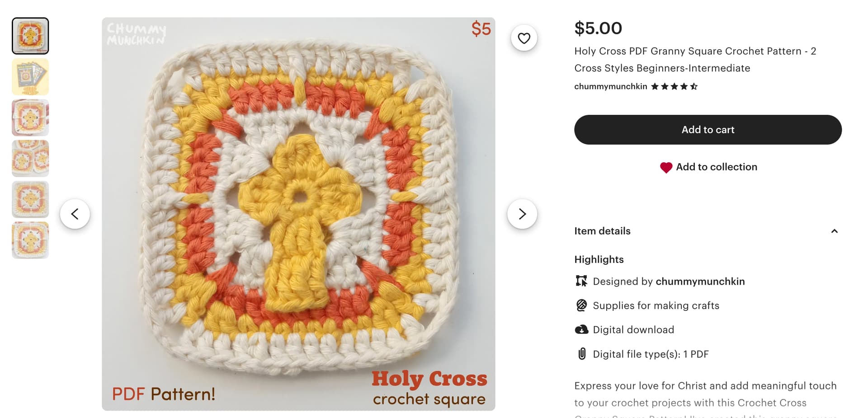Click the star rating next to the shop name
Viewport: 868px width, 418px height.
pyautogui.click(x=674, y=86)
